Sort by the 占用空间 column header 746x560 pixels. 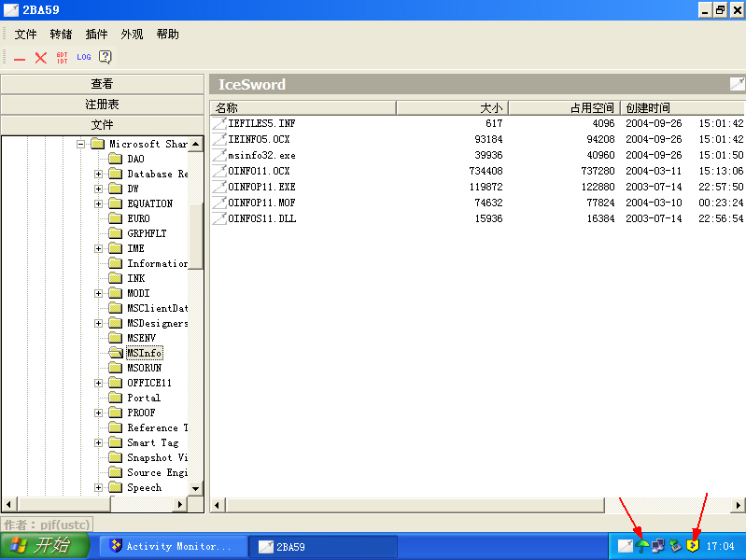565,108
